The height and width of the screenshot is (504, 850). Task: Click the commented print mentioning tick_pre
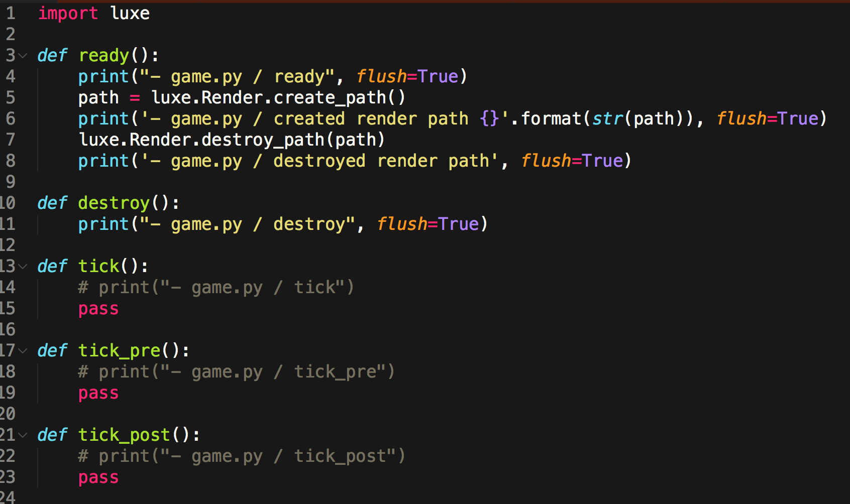pyautogui.click(x=237, y=372)
